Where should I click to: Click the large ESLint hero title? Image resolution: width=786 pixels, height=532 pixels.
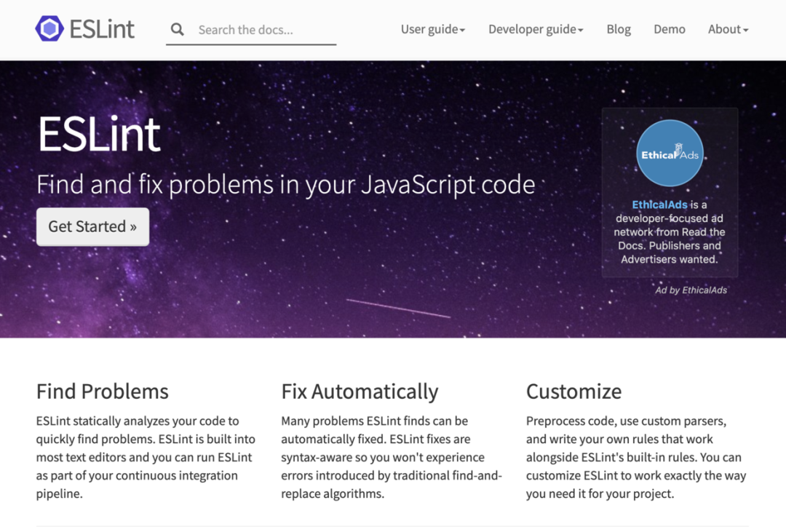point(99,134)
